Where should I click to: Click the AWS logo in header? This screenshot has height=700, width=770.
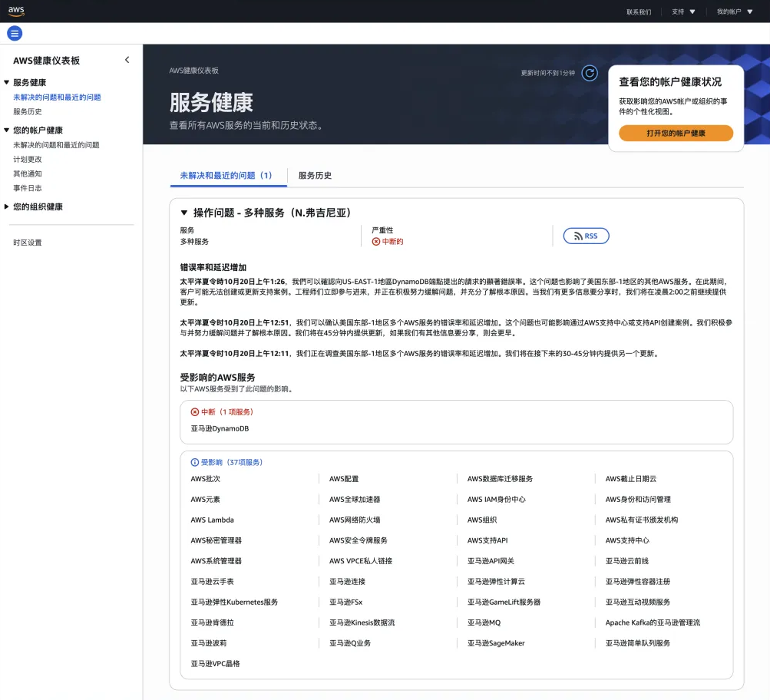(x=16, y=11)
